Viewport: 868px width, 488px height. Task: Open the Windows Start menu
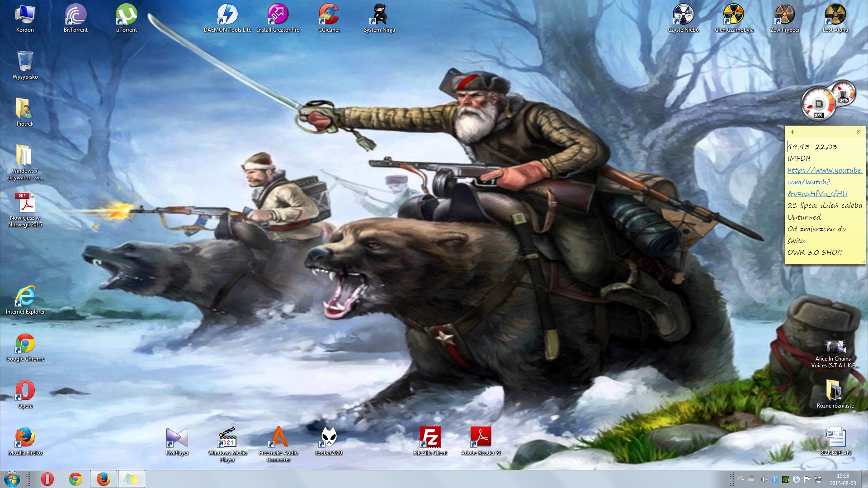(12, 479)
